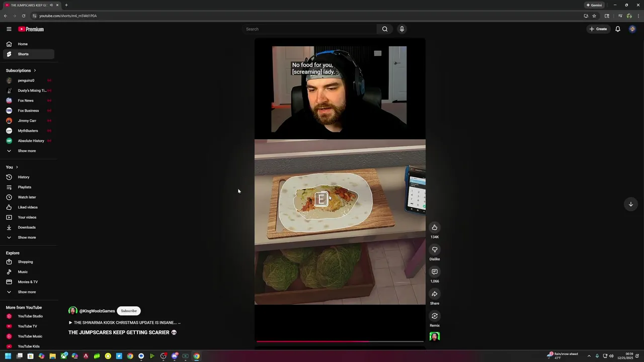
Task: Like this Short (134K thumbs up)
Action: click(435, 227)
